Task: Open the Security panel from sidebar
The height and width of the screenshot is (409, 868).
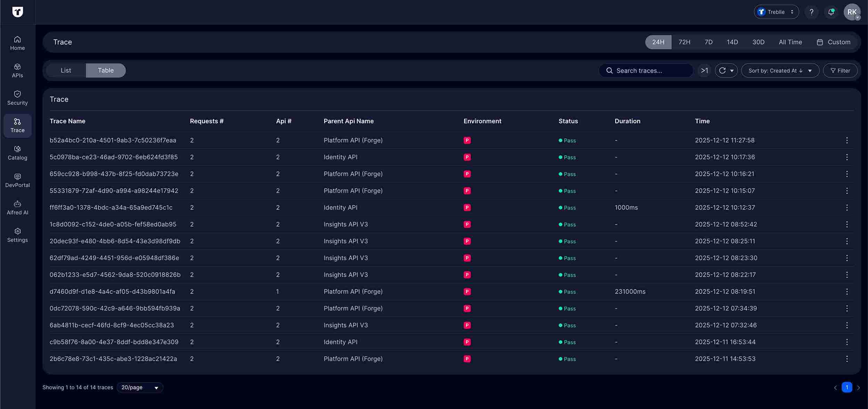Action: coord(17,98)
